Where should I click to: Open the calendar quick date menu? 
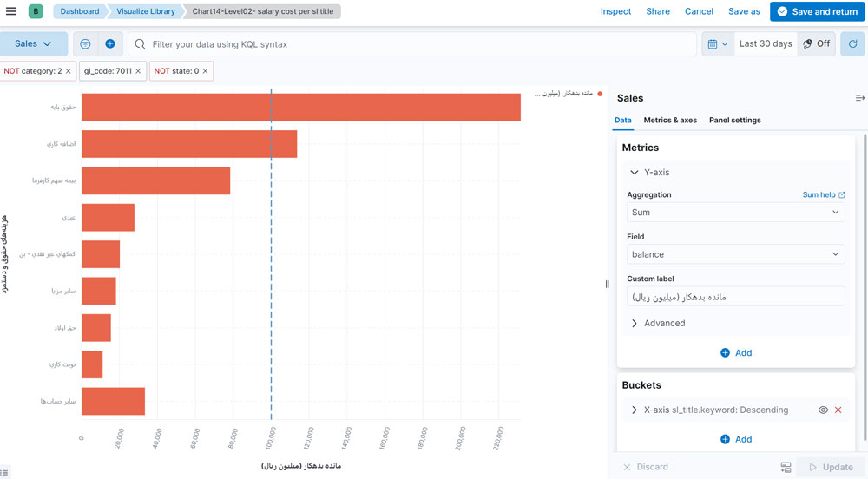[717, 43]
